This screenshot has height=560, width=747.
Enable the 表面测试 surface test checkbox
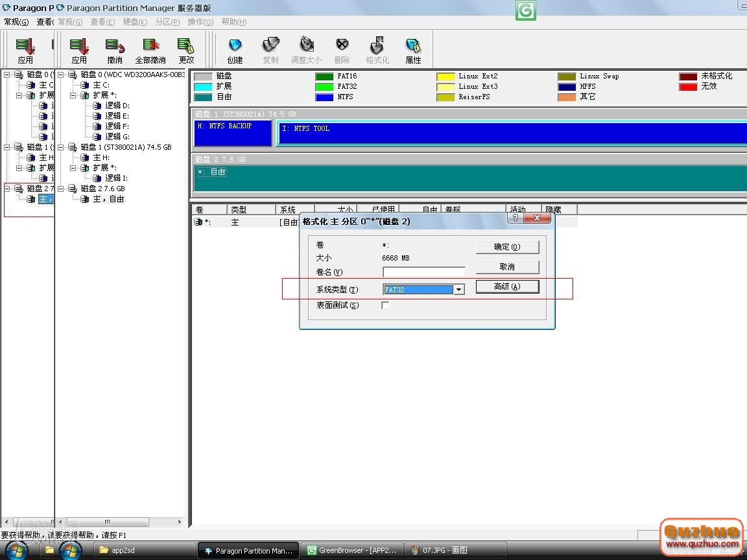click(385, 305)
